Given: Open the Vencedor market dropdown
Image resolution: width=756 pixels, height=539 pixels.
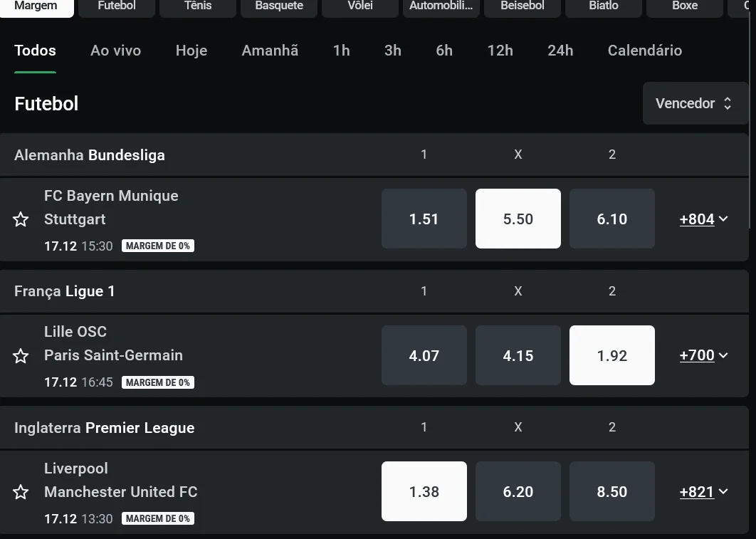Looking at the screenshot, I should (x=694, y=103).
